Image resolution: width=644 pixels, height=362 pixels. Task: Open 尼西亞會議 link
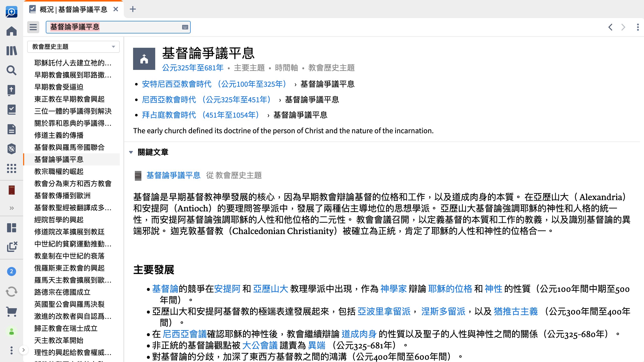pos(184,334)
